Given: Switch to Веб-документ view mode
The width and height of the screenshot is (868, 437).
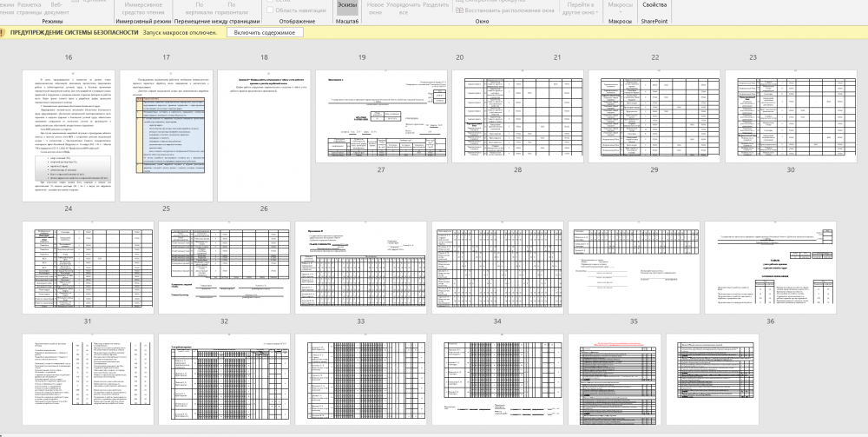Looking at the screenshot, I should click(56, 8).
